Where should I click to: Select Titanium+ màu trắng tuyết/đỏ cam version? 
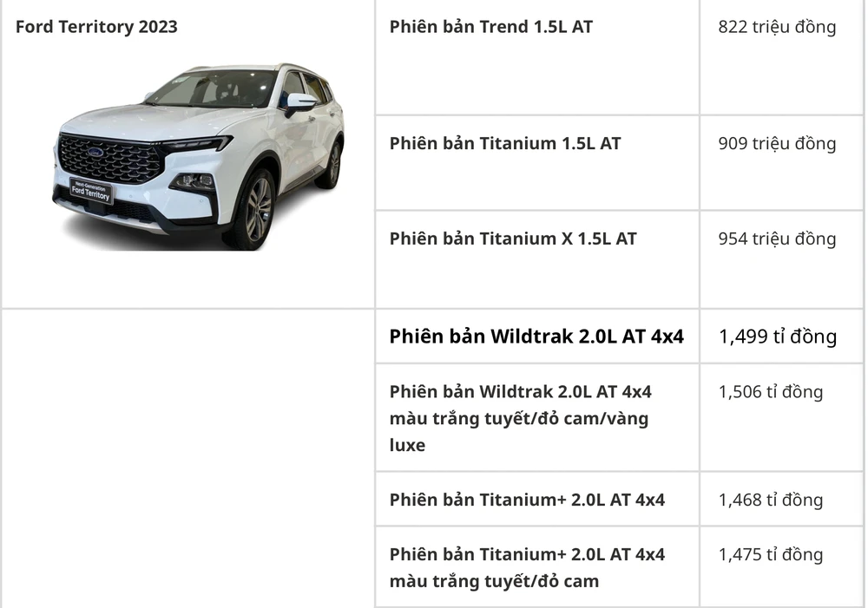point(527,567)
